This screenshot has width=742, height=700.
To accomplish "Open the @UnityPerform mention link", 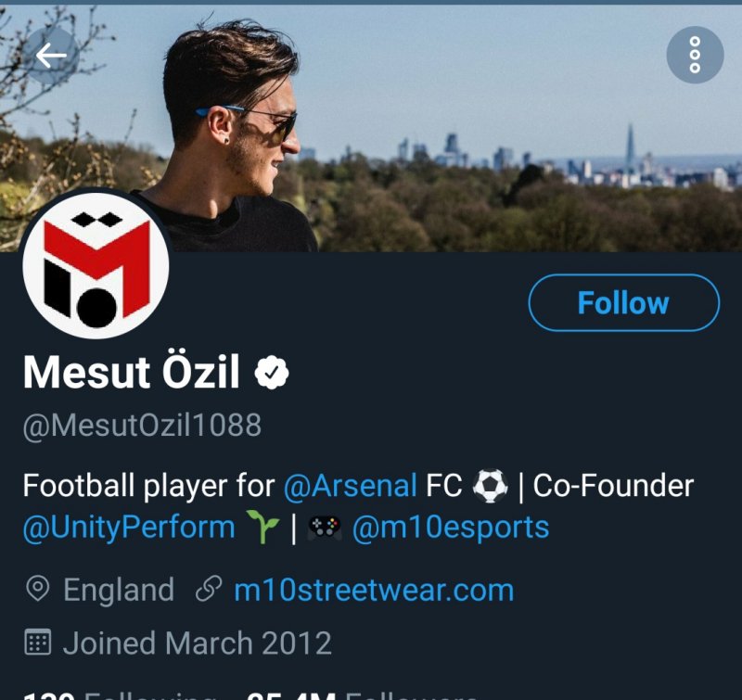I will pyautogui.click(x=129, y=528).
